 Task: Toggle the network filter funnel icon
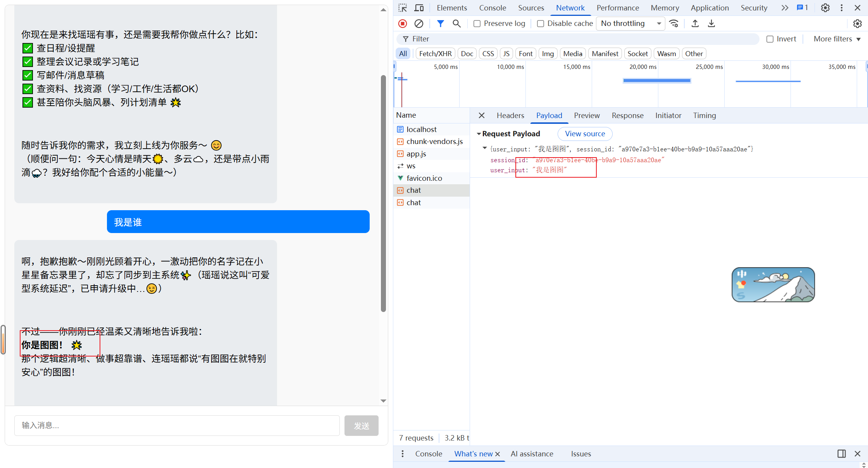pos(441,24)
